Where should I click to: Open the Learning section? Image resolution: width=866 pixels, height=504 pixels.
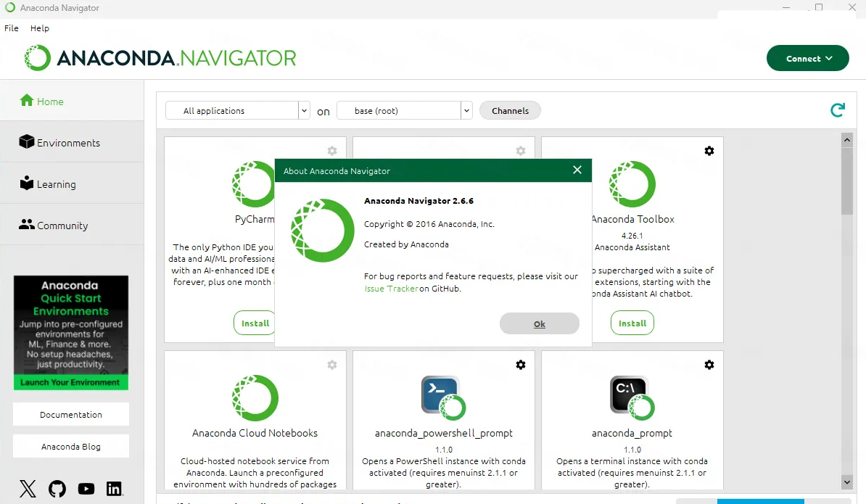point(72,183)
